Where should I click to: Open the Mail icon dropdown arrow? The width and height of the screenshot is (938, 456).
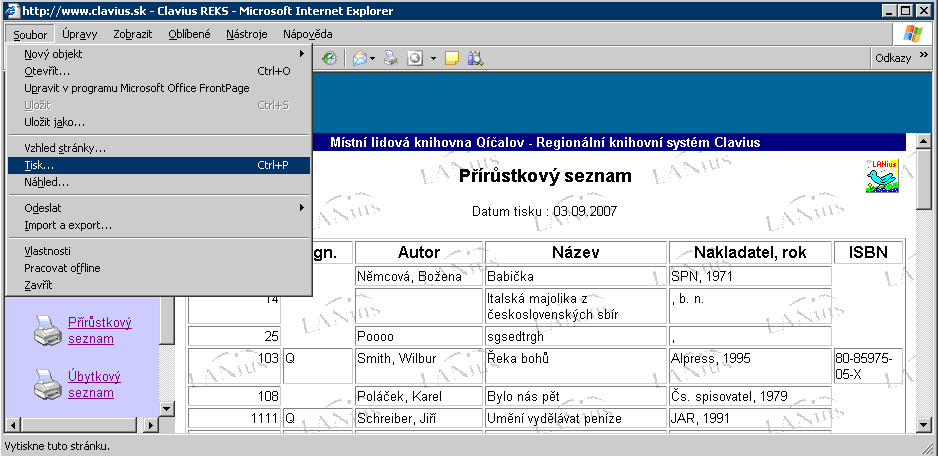tap(372, 59)
